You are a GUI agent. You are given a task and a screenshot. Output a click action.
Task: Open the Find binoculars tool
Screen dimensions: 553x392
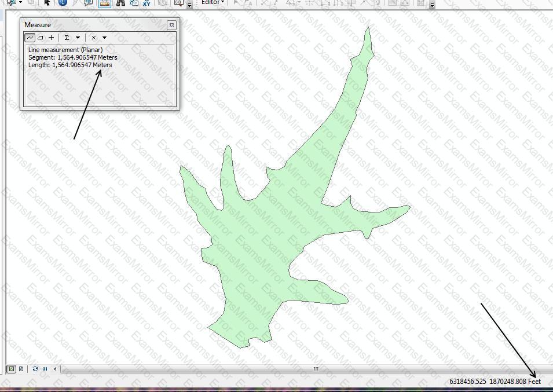(x=120, y=3)
